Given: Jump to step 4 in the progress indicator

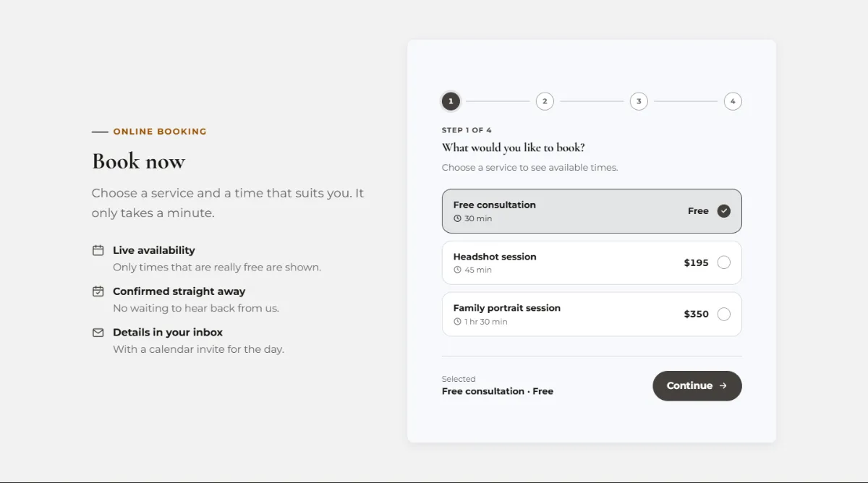Looking at the screenshot, I should click(733, 101).
